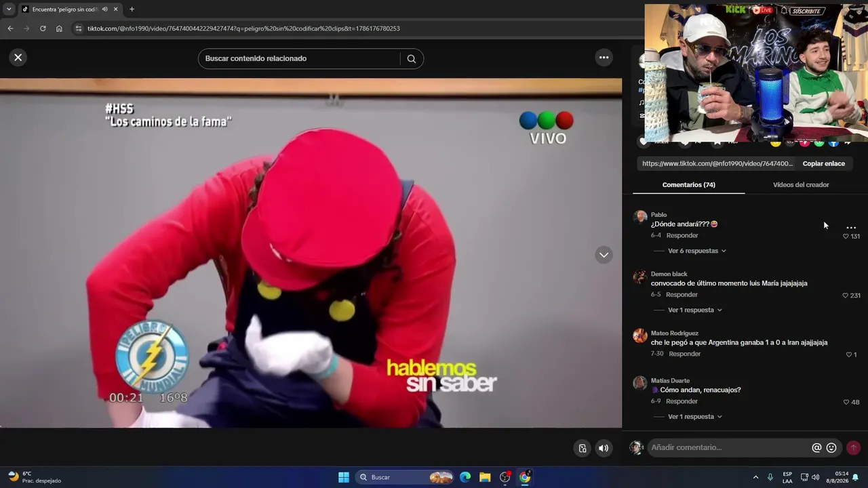Open File Explorer from the taskbar
The image size is (868, 488).
click(x=485, y=477)
